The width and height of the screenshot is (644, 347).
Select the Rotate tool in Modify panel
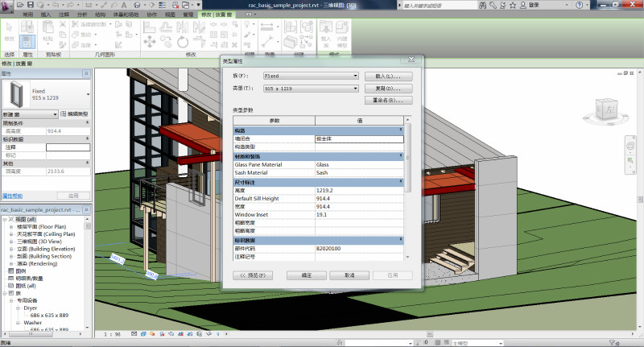click(183, 42)
